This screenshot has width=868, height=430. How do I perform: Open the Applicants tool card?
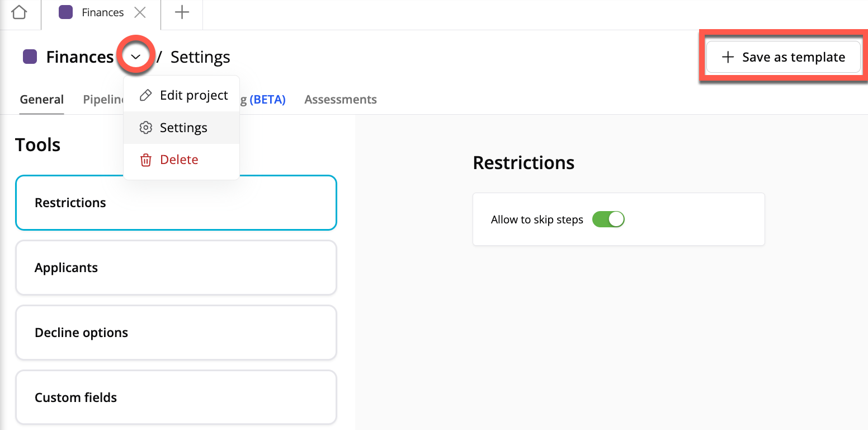click(x=176, y=268)
